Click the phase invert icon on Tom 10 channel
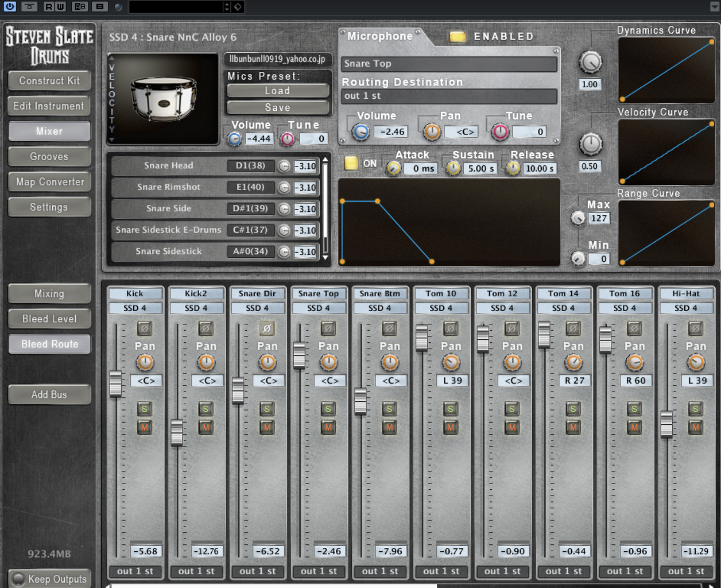Image resolution: width=721 pixels, height=588 pixels. (451, 328)
